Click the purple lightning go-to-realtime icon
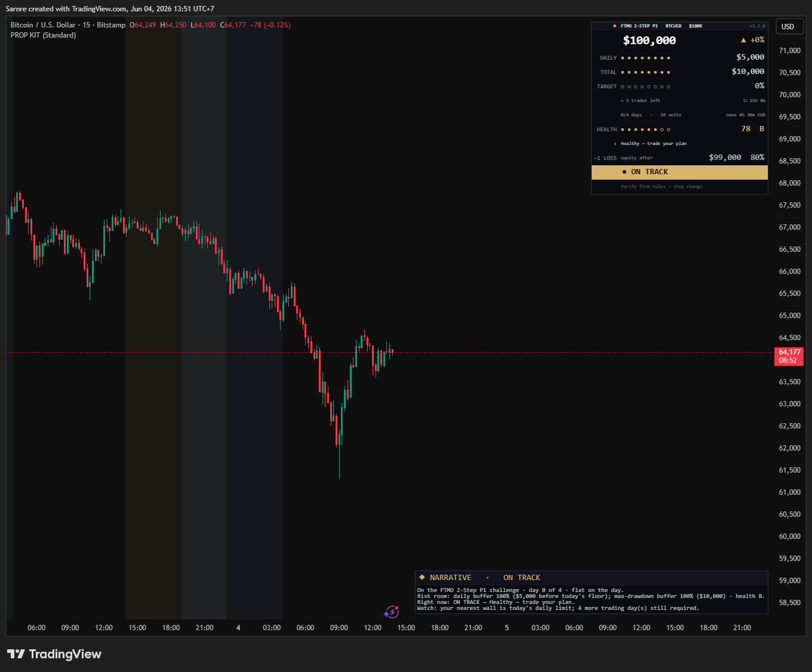This screenshot has height=672, width=812. 391,612
